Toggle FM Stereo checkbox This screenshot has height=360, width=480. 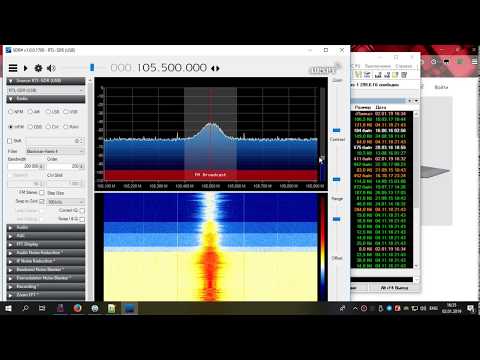click(x=42, y=193)
